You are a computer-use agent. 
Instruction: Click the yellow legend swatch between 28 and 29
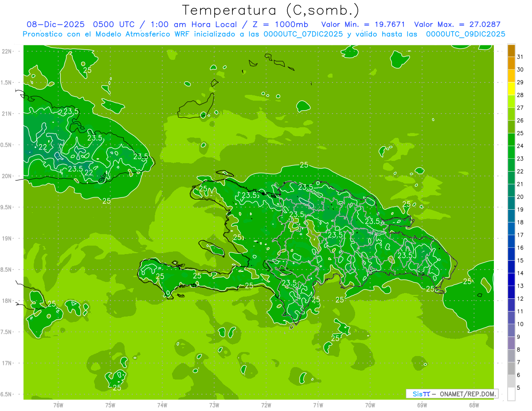click(x=511, y=89)
